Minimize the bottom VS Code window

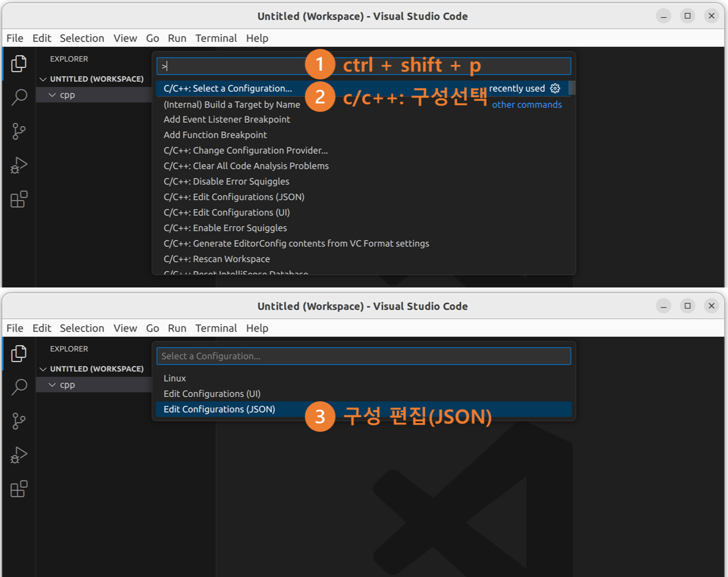coord(664,306)
